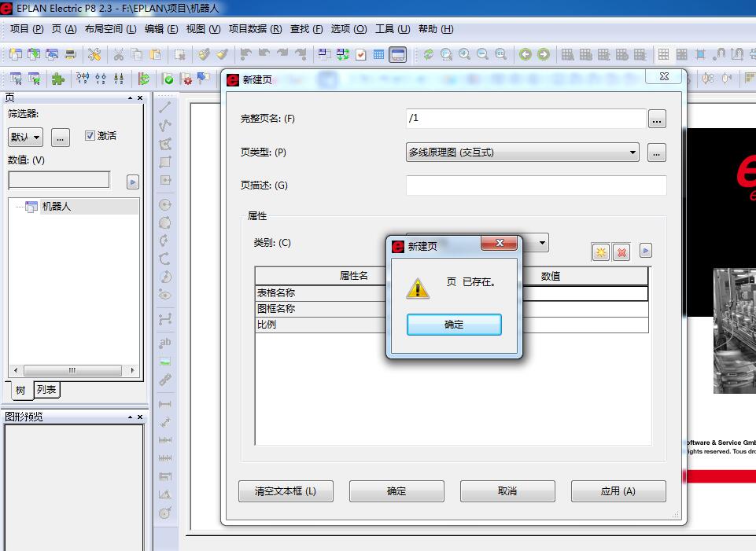Image resolution: width=756 pixels, height=551 pixels.
Task: Click the 页描述 text field
Action: pyautogui.click(x=536, y=186)
